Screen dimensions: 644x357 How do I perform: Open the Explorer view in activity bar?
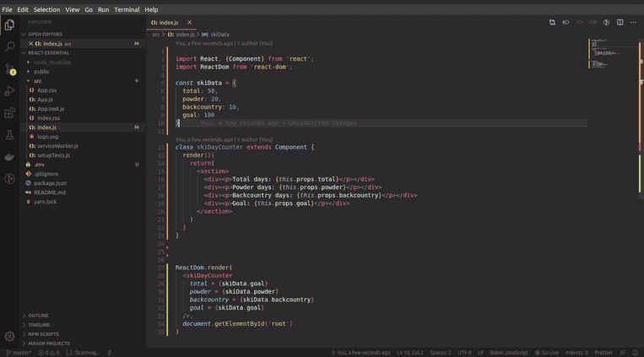[9, 25]
